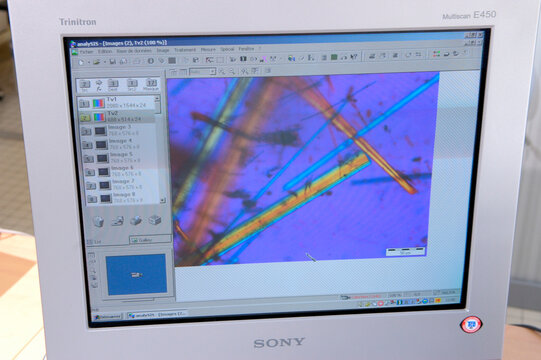Click the third device icon below buffer list
541x360 pixels.
point(136,221)
